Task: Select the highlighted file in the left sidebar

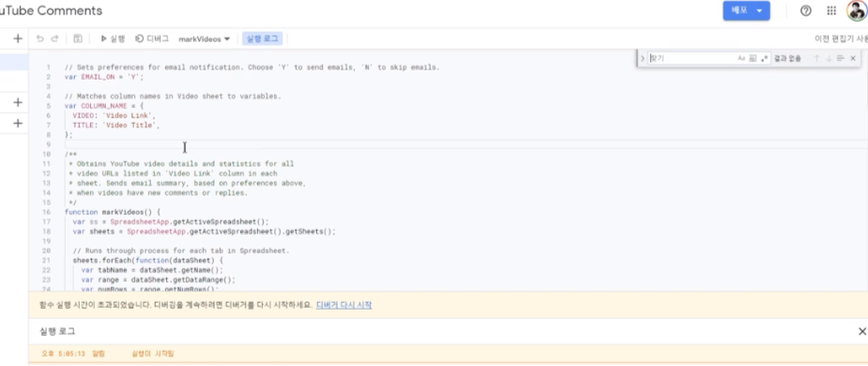Action: click(14, 62)
